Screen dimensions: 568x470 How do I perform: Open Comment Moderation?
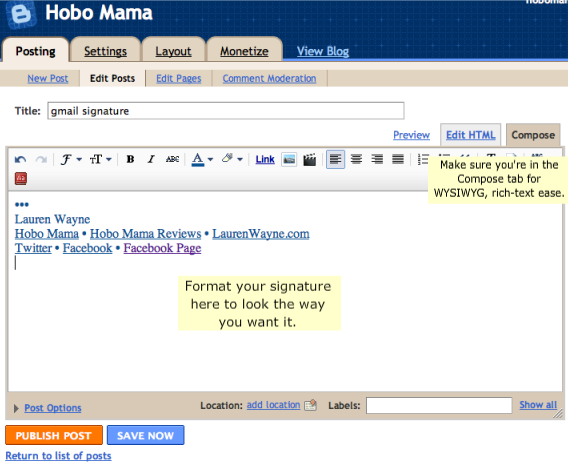pyautogui.click(x=269, y=78)
